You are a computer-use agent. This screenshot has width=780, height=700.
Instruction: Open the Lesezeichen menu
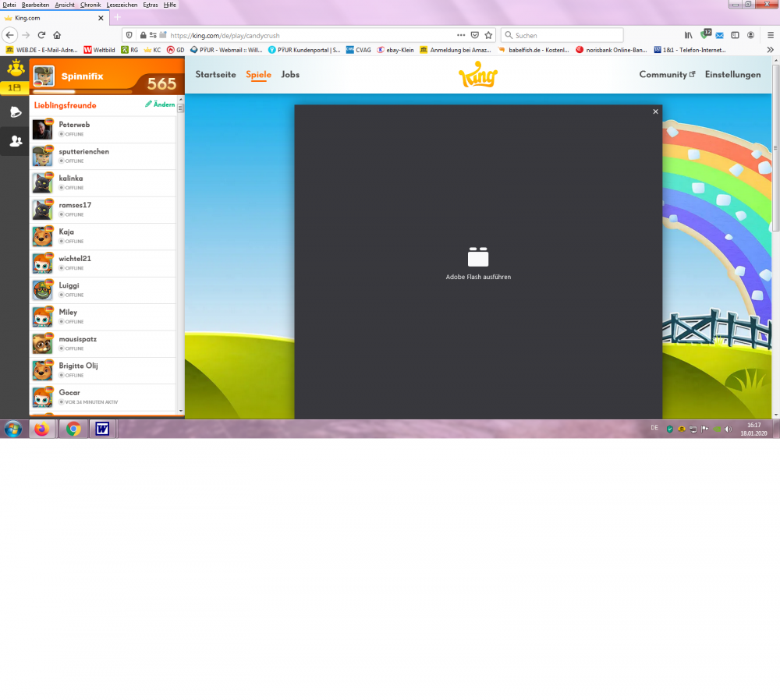(122, 5)
